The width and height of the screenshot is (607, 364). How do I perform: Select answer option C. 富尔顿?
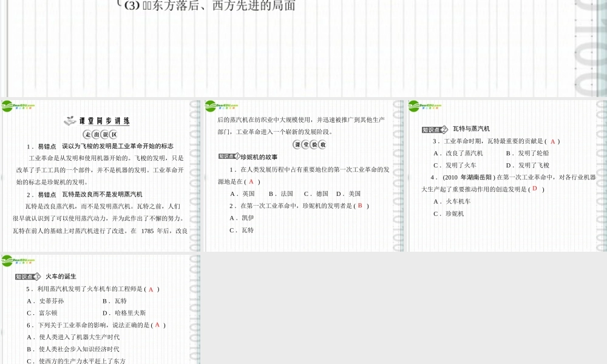click(x=42, y=312)
